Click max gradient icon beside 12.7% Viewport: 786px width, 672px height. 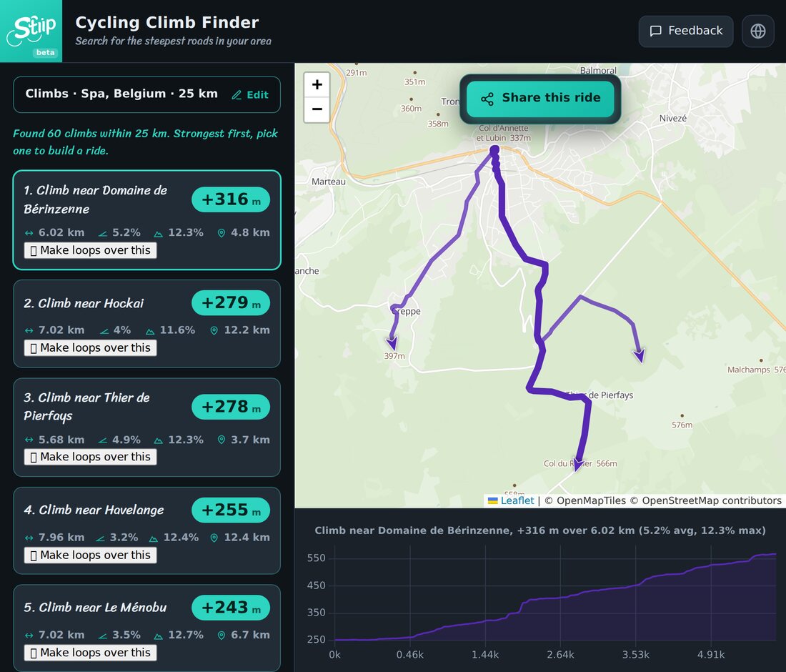click(x=159, y=636)
